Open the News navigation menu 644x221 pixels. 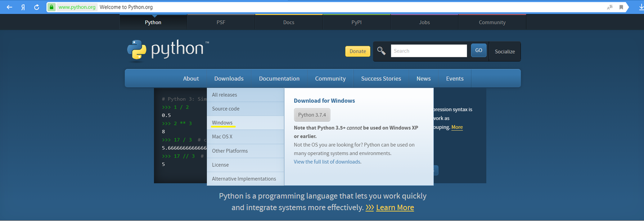(x=423, y=79)
